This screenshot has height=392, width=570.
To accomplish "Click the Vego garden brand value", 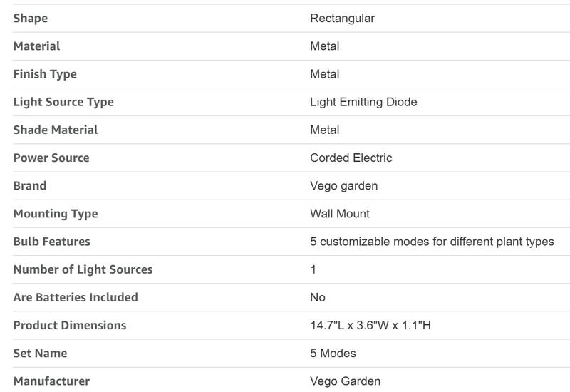I will click(x=343, y=185).
